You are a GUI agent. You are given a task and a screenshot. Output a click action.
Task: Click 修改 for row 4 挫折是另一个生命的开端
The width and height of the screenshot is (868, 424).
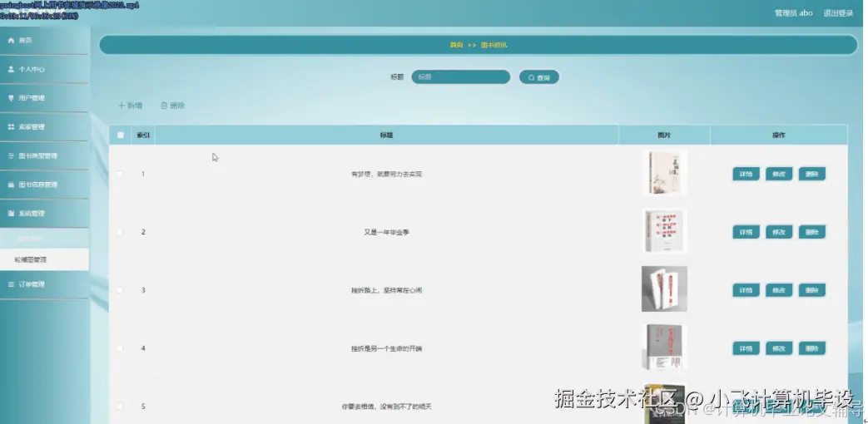(779, 348)
